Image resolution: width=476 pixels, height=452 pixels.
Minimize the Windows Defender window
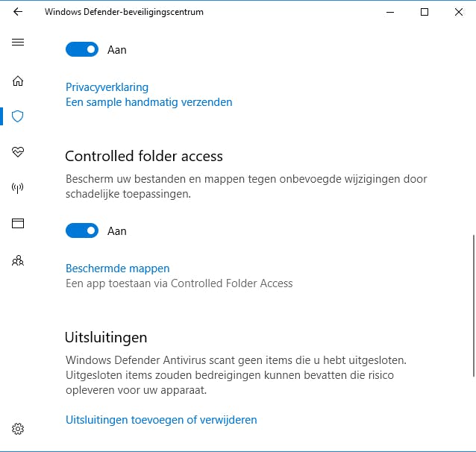(x=390, y=12)
